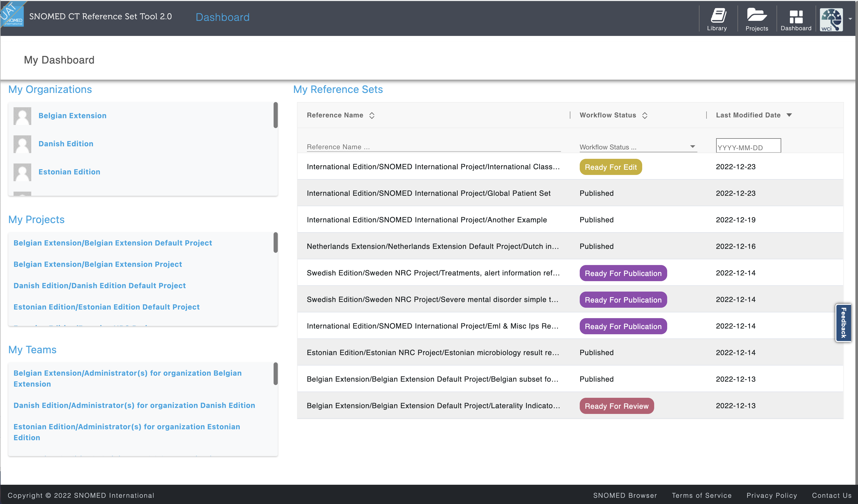Open Belgian Extension Default Project link
This screenshot has width=858, height=504.
[x=113, y=243]
